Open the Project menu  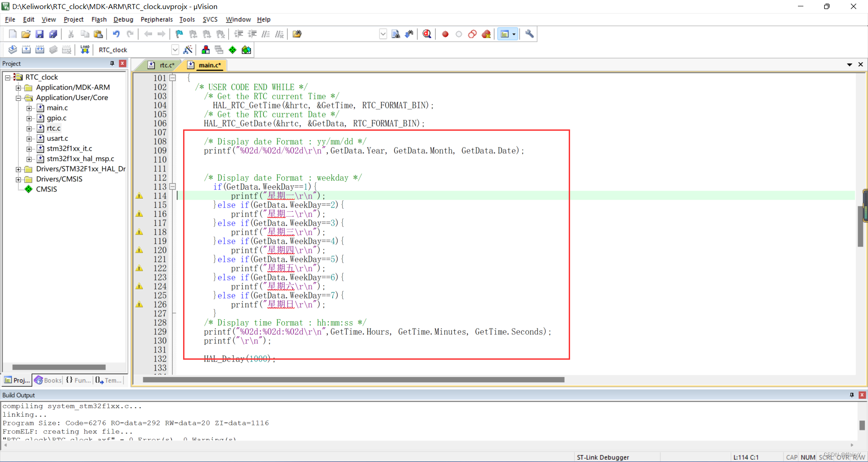pyautogui.click(x=73, y=19)
